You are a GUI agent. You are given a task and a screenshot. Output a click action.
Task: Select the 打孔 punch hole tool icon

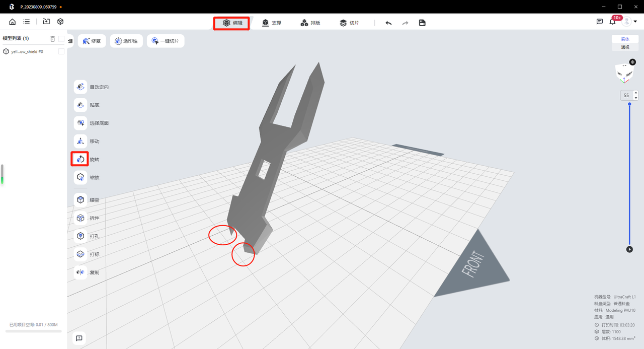[x=80, y=236]
